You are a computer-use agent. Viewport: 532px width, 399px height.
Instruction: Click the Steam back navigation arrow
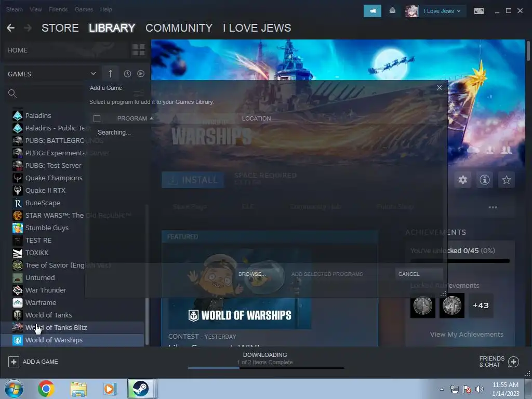tap(10, 28)
